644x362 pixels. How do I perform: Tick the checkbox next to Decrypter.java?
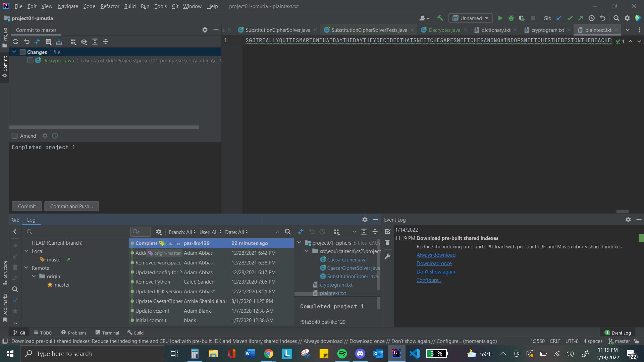pyautogui.click(x=30, y=60)
